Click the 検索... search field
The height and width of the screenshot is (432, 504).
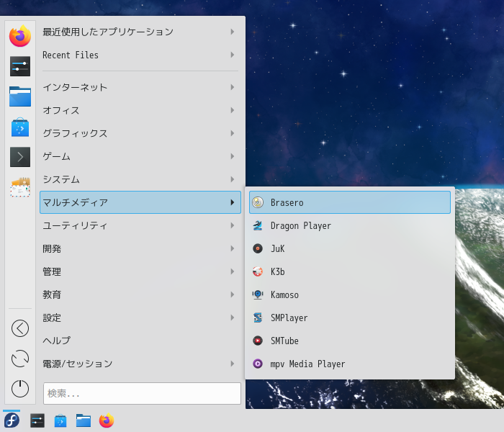[142, 393]
